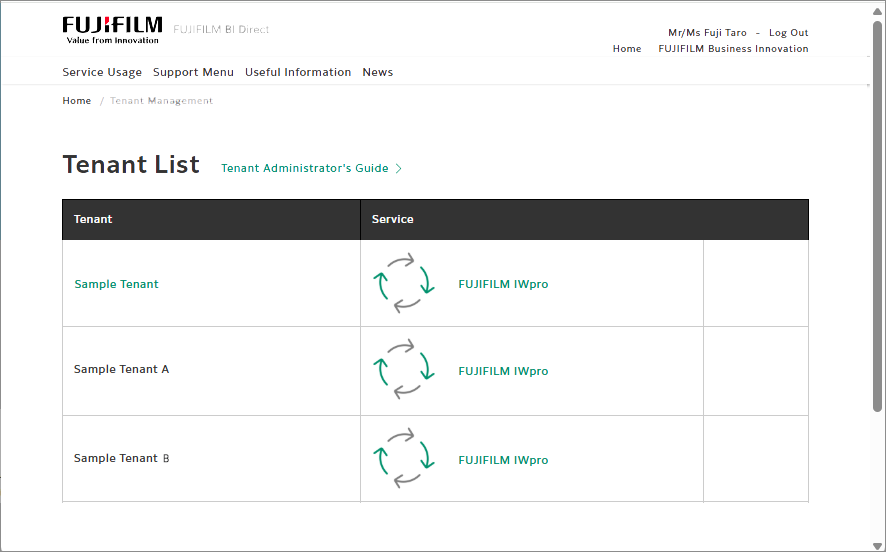
Task: Click the IWpro cycle icon for Sample Tenant A
Action: click(403, 369)
